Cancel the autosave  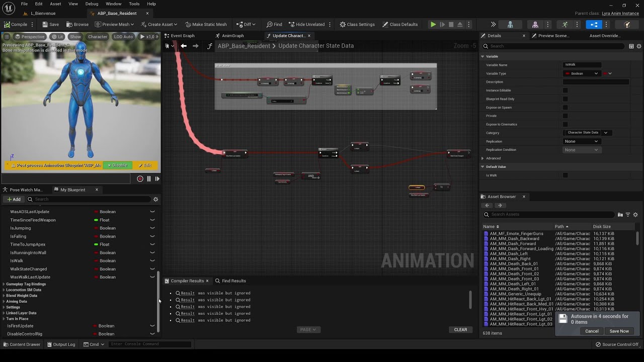click(x=592, y=331)
